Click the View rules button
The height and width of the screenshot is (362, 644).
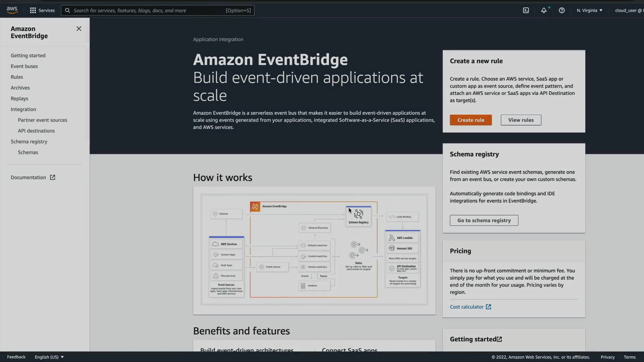pos(521,120)
